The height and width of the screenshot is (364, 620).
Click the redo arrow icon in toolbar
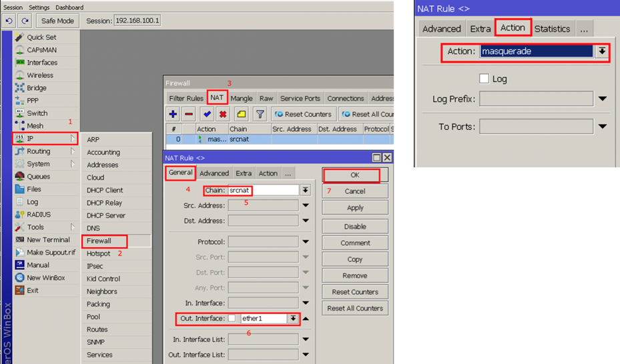tap(25, 21)
